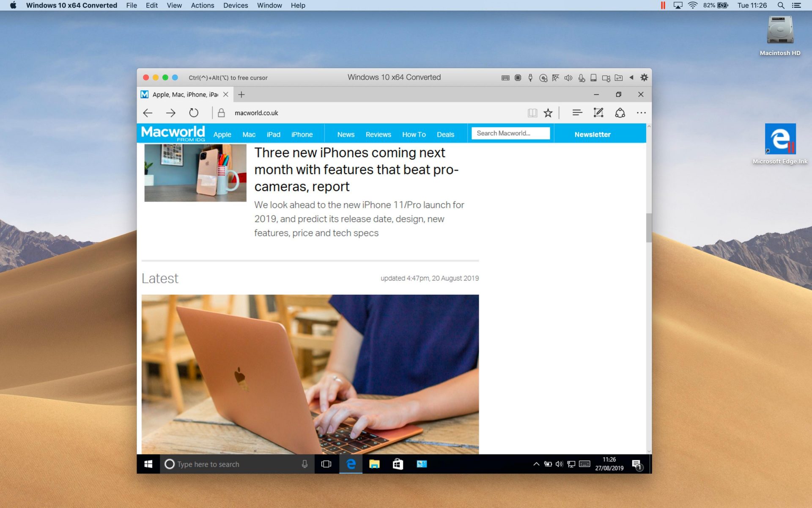Select the Apple, Mac, iPhone Macworld tab
The image size is (812, 508).
[x=185, y=94]
